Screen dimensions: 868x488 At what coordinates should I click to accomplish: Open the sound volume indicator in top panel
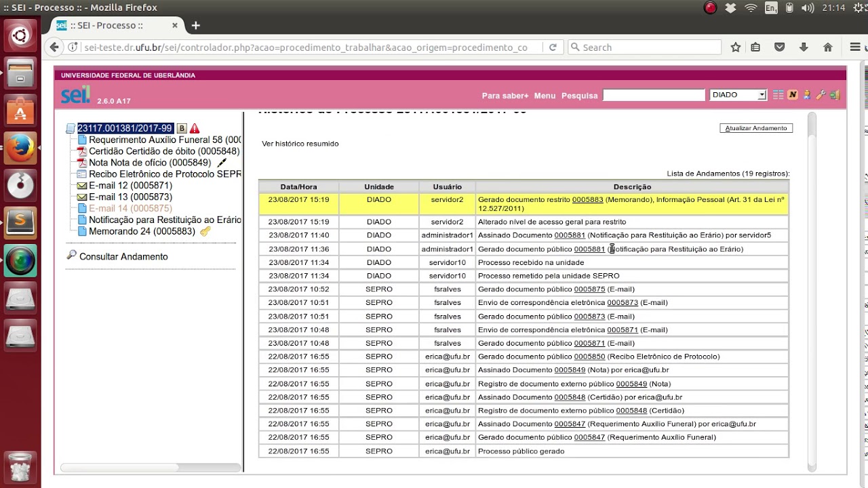807,8
